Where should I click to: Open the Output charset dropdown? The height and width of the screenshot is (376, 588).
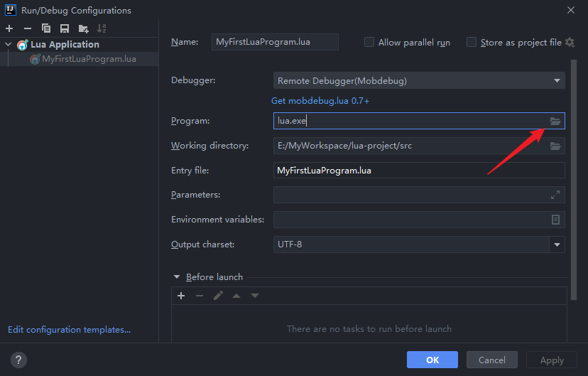(556, 245)
